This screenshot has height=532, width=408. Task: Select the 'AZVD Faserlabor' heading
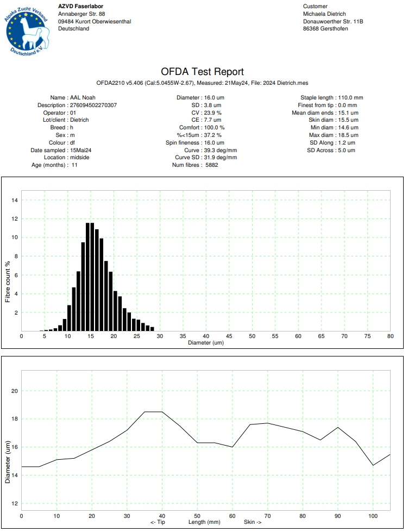tap(81, 6)
